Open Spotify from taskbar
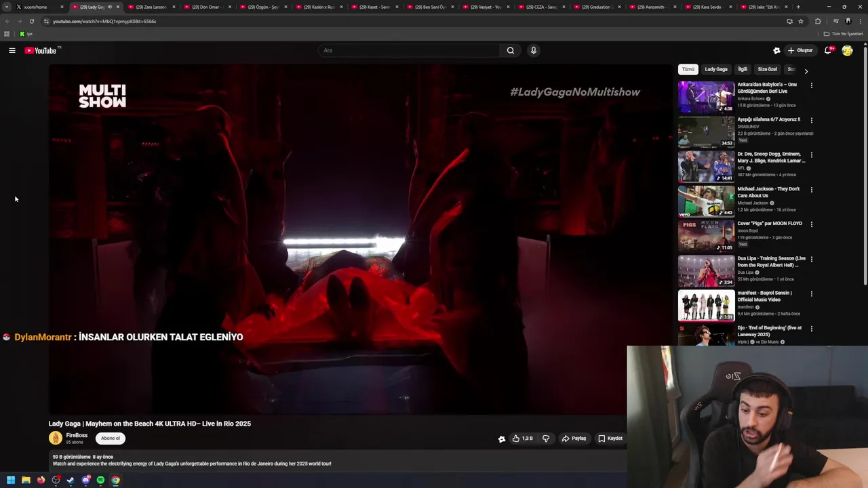The height and width of the screenshot is (488, 868). click(x=100, y=480)
